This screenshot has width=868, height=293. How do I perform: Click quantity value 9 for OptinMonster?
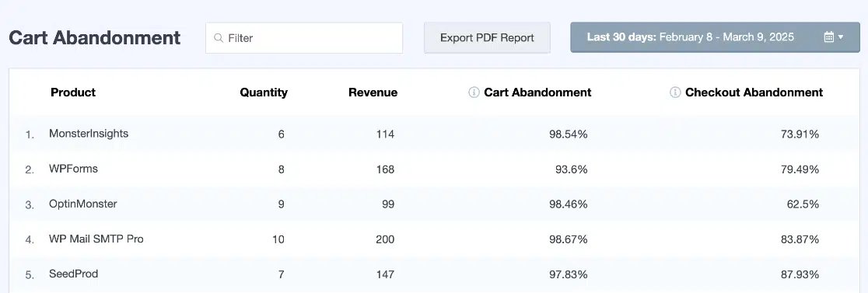(282, 204)
